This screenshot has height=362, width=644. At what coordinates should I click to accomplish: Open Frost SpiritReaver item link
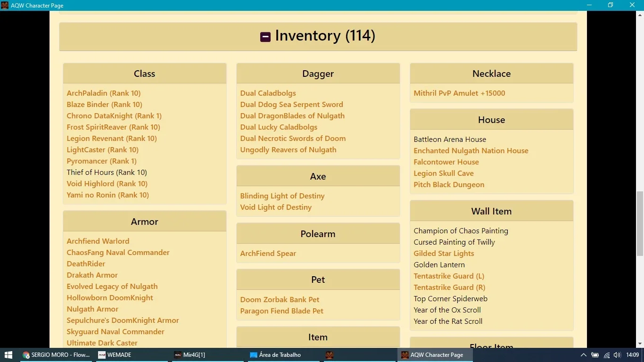coord(113,127)
